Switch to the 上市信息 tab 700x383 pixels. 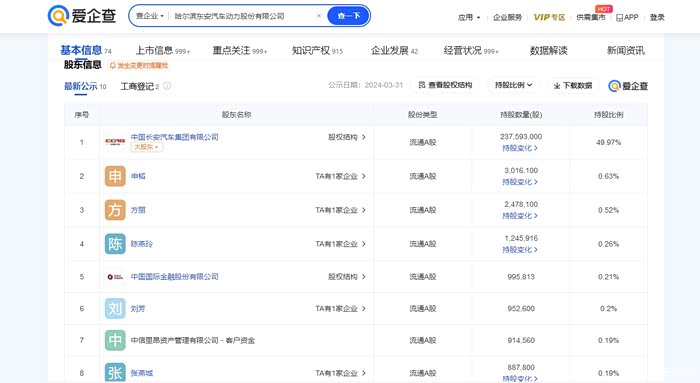(162, 50)
